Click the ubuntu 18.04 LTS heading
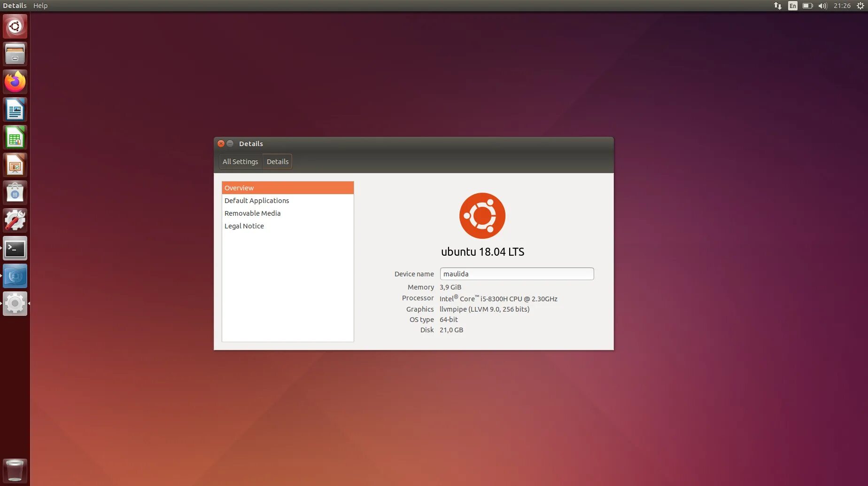The width and height of the screenshot is (868, 486). coord(482,252)
